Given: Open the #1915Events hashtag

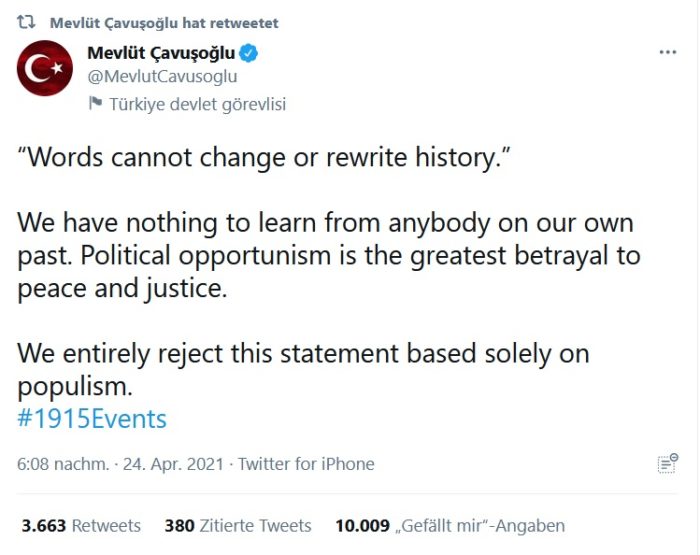Looking at the screenshot, I should click(x=92, y=418).
